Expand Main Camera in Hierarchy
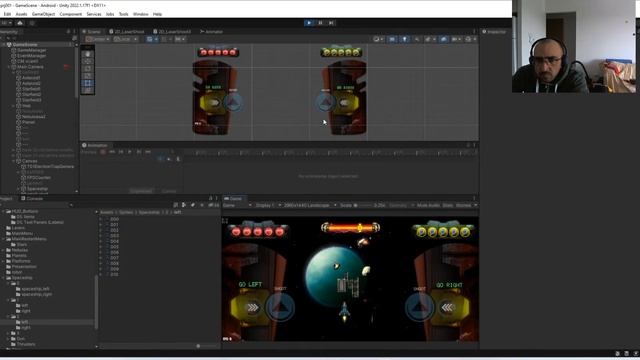640x360 pixels. [x=9, y=67]
